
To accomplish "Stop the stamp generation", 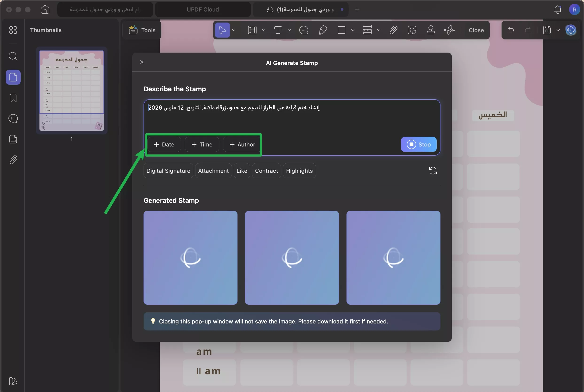I will point(418,144).
